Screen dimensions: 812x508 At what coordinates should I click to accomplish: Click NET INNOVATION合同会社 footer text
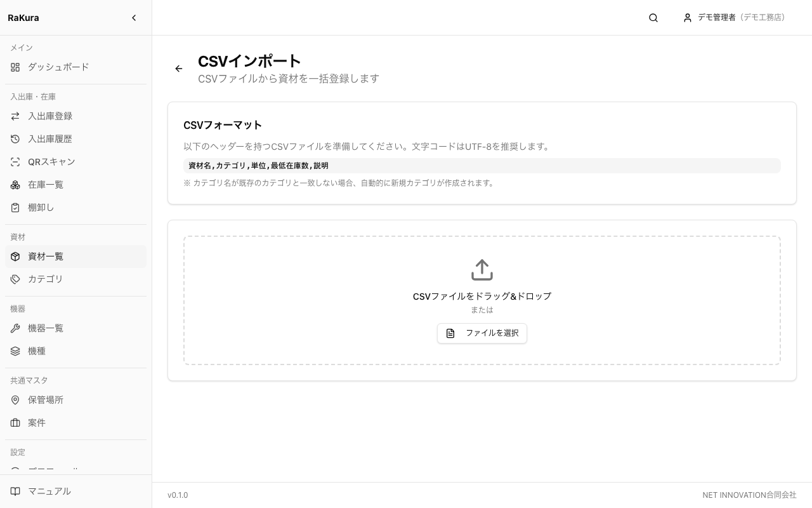coord(749,495)
